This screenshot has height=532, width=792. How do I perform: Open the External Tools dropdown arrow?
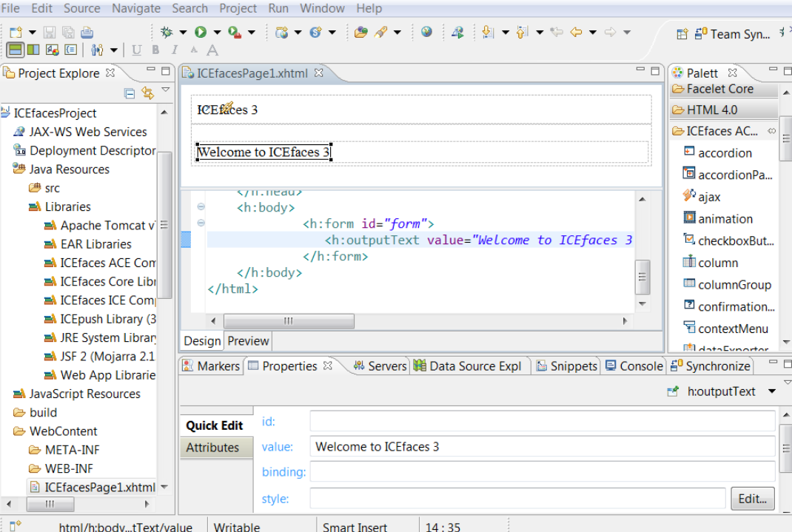point(251,33)
